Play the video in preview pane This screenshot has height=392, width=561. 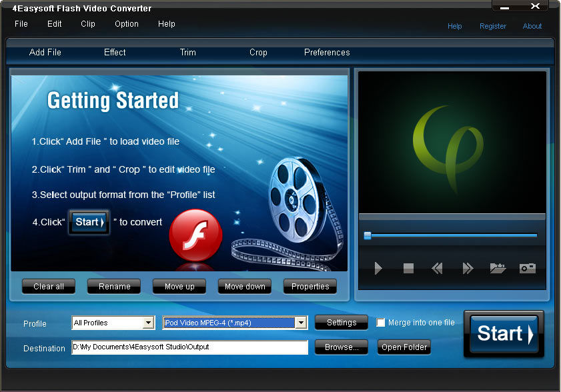pos(378,268)
